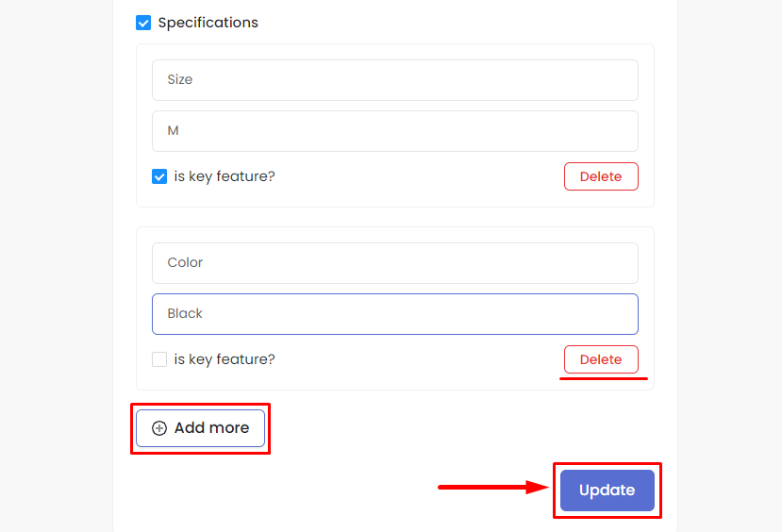Image resolution: width=782 pixels, height=532 pixels.
Task: Click empty space inside the Size specification card
Action: [419, 177]
